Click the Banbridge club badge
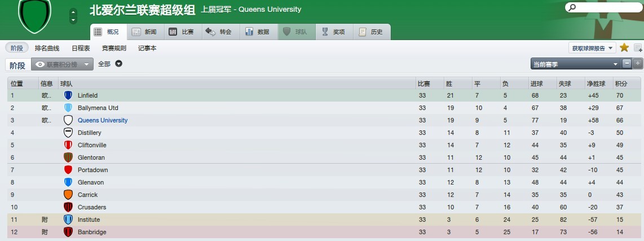The height and width of the screenshot is (241, 644). click(x=68, y=232)
